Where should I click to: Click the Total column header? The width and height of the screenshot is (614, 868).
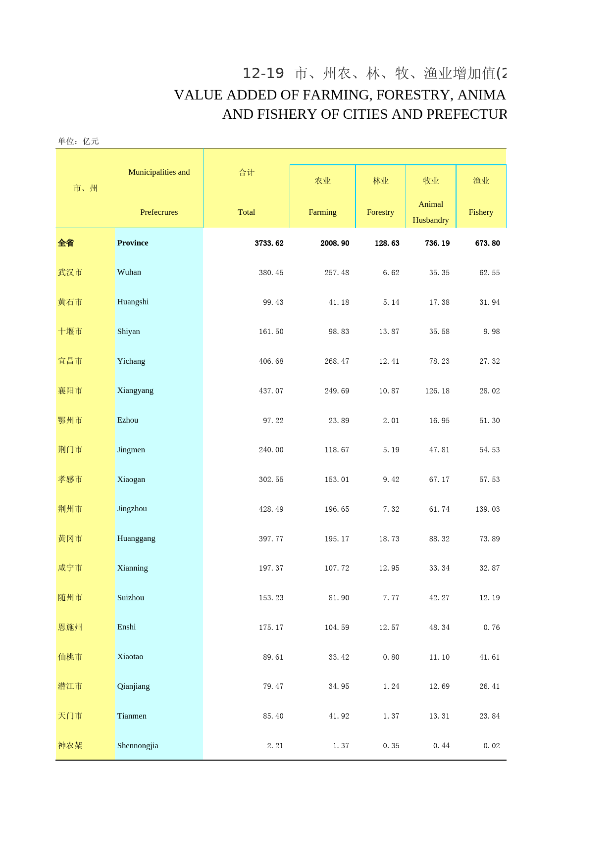246,212
